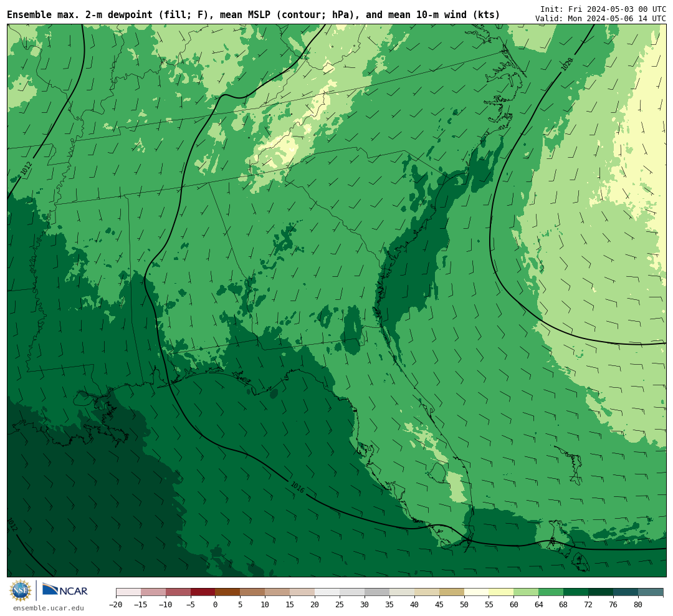This screenshot has height=616, width=673.
Task: Click the pink -15 to -10 swatch
Action: (153, 592)
